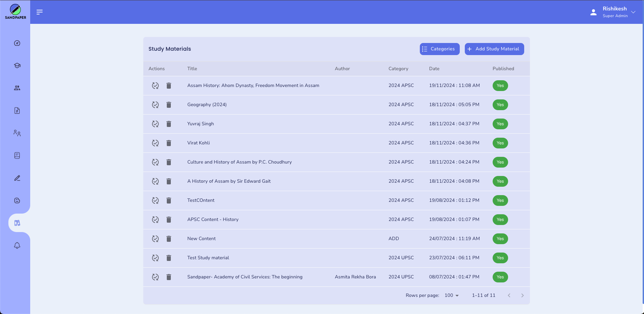Toggle Published status for Yuvraj Singh
The width and height of the screenshot is (644, 314).
500,124
